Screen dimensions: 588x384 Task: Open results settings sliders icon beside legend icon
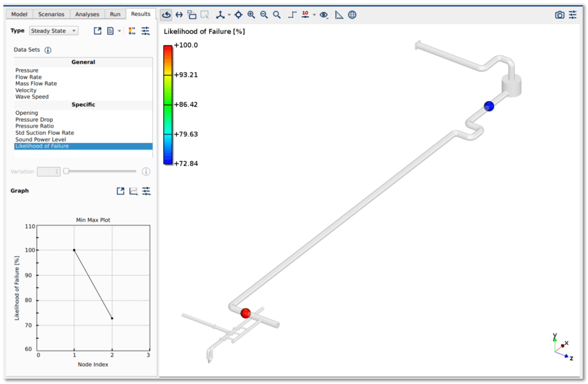(x=145, y=31)
